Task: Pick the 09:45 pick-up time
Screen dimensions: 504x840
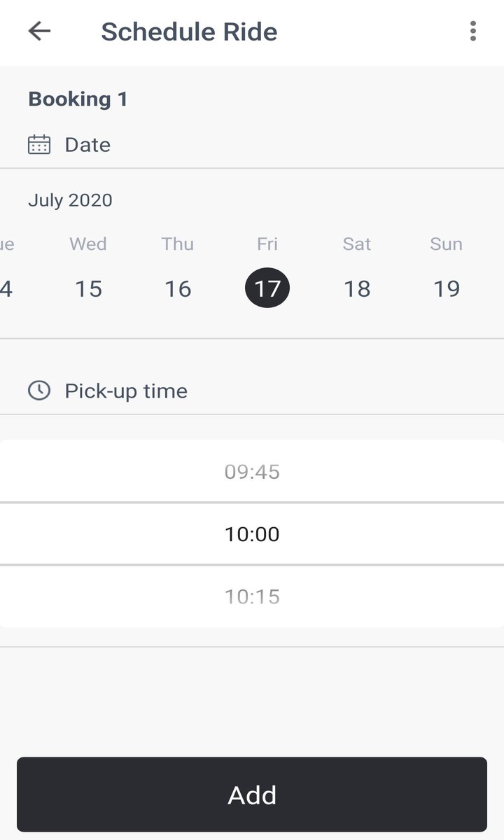Action: pyautogui.click(x=252, y=472)
